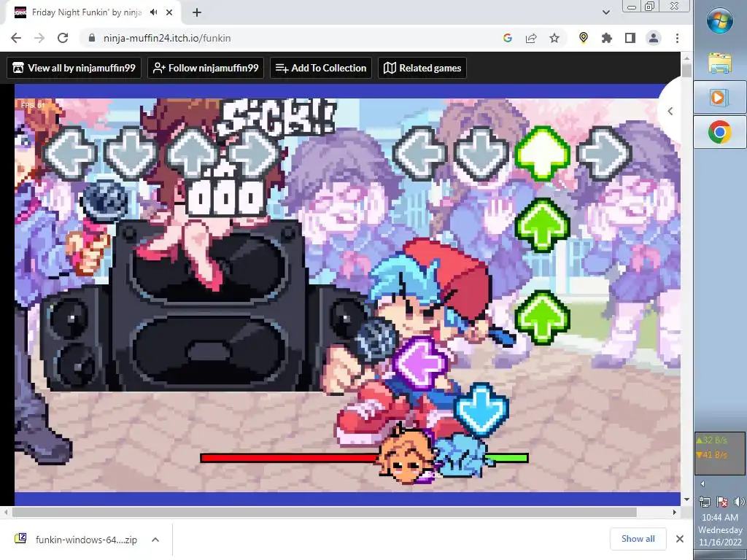Click the red portion of the health bar

pyautogui.click(x=290, y=458)
